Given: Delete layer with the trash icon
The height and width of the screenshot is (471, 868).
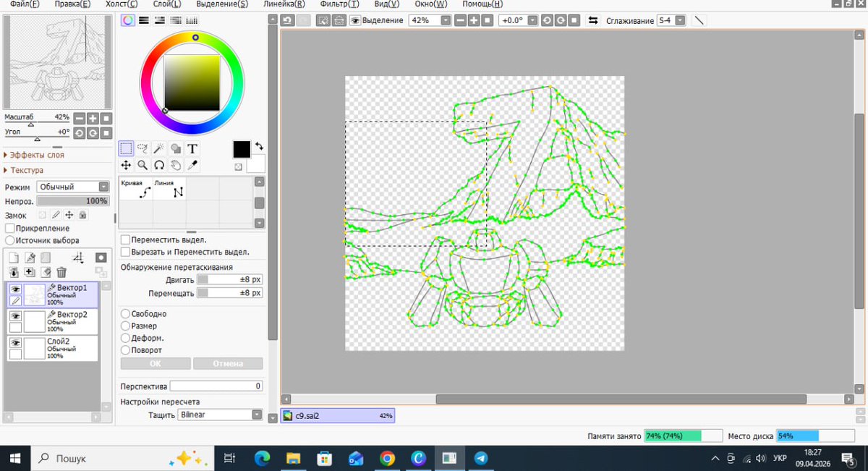Looking at the screenshot, I should point(61,272).
